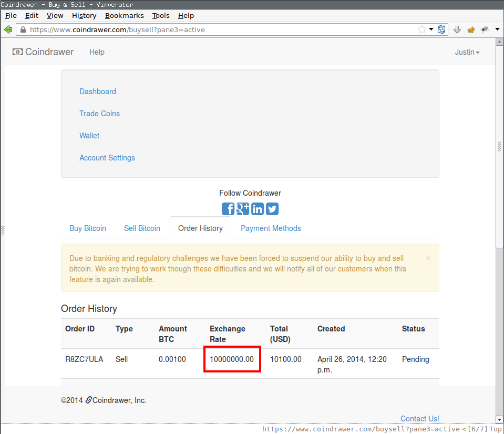Click exchange rate 10000000.00
The height and width of the screenshot is (434, 504).
pos(232,359)
